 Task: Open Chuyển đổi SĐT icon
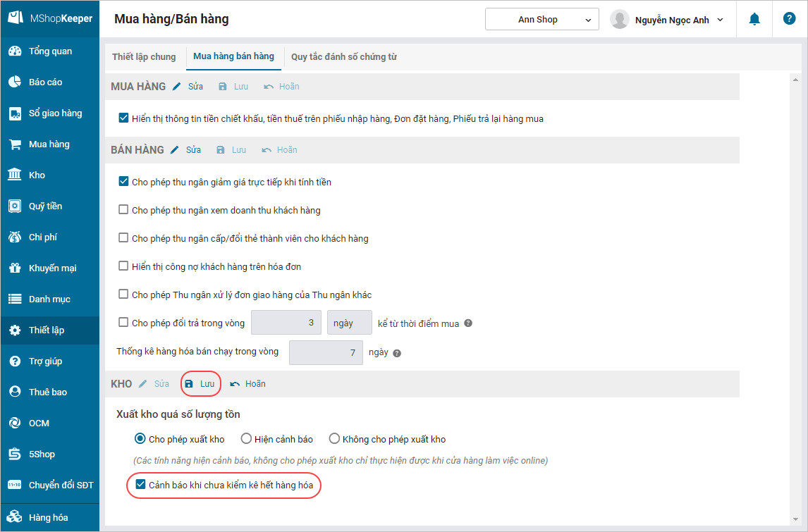(15, 485)
